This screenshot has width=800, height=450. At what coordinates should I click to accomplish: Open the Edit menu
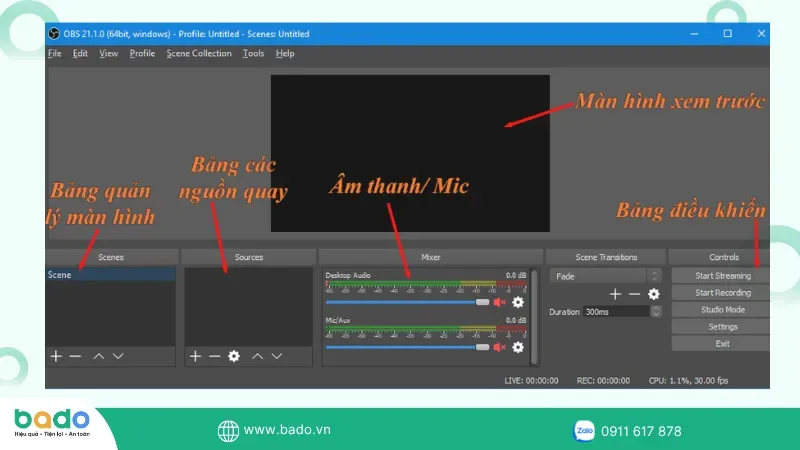(x=80, y=54)
